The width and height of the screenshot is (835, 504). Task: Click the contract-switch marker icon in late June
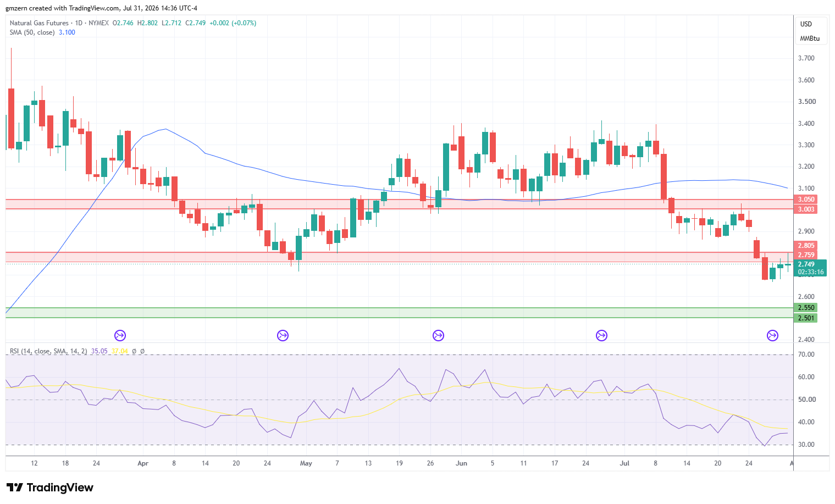click(601, 335)
